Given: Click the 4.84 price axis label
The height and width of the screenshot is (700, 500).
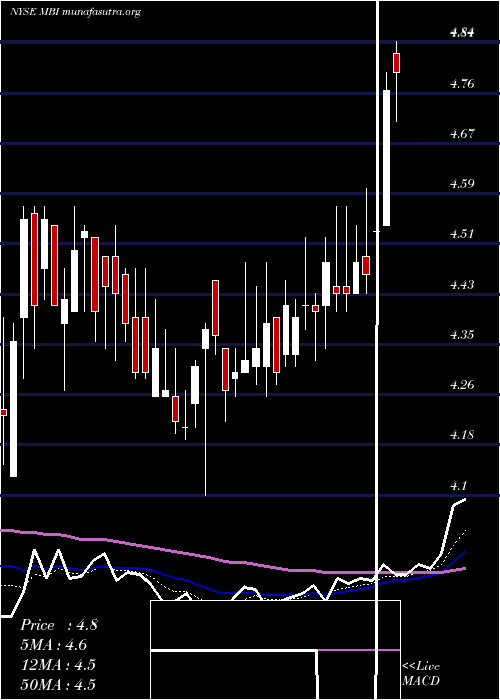Looking at the screenshot, I should pyautogui.click(x=462, y=33).
